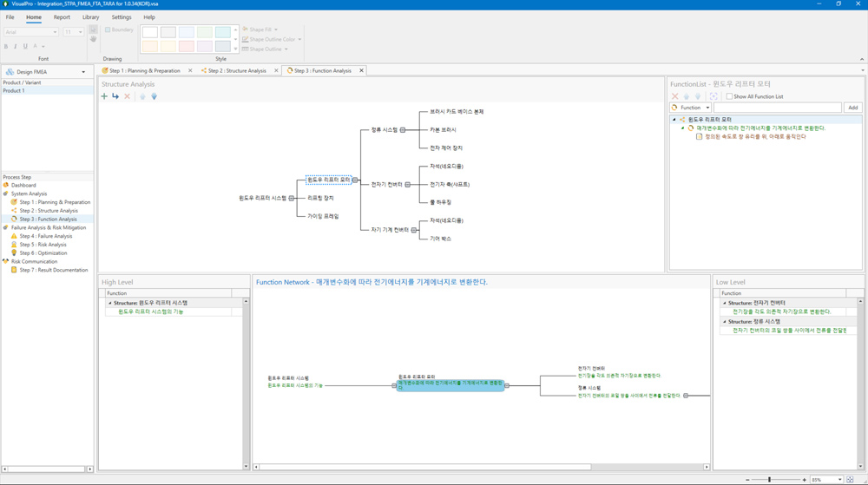Open Shape Outline style button
Image resolution: width=868 pixels, height=485 pixels.
[265, 49]
